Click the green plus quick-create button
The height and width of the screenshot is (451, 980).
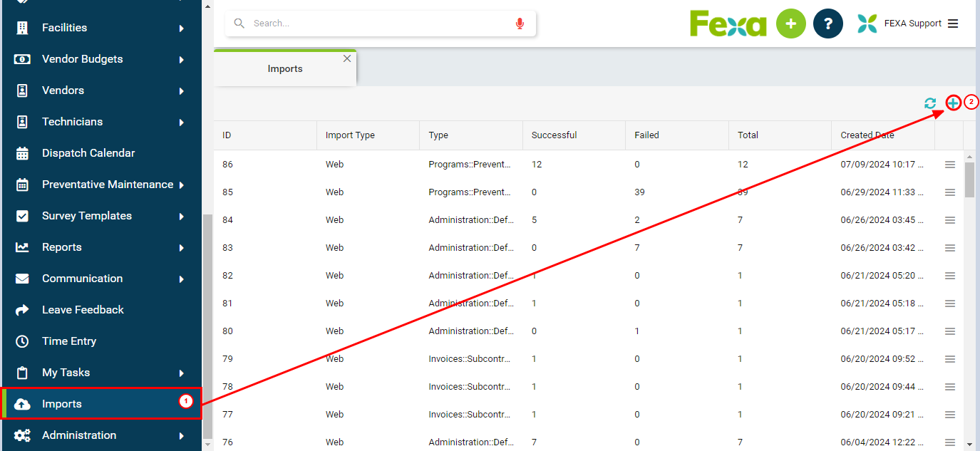[790, 24]
